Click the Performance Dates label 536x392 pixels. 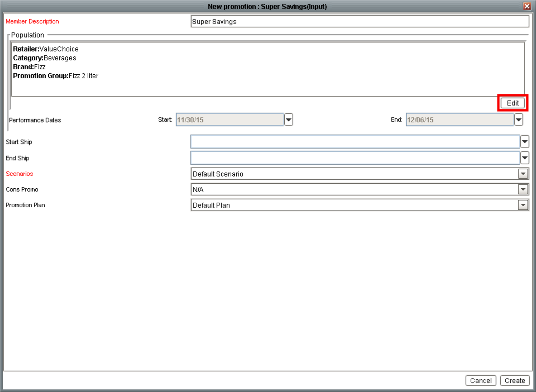pos(35,120)
